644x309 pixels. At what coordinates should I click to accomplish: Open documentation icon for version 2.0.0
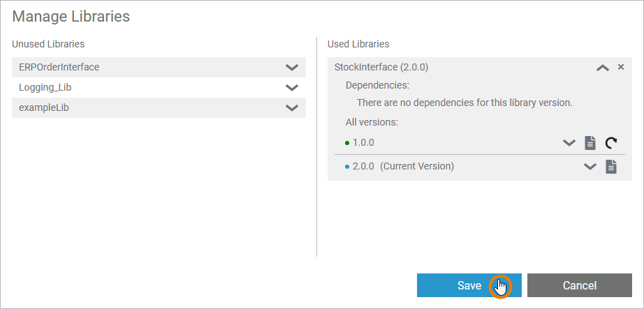click(x=611, y=166)
